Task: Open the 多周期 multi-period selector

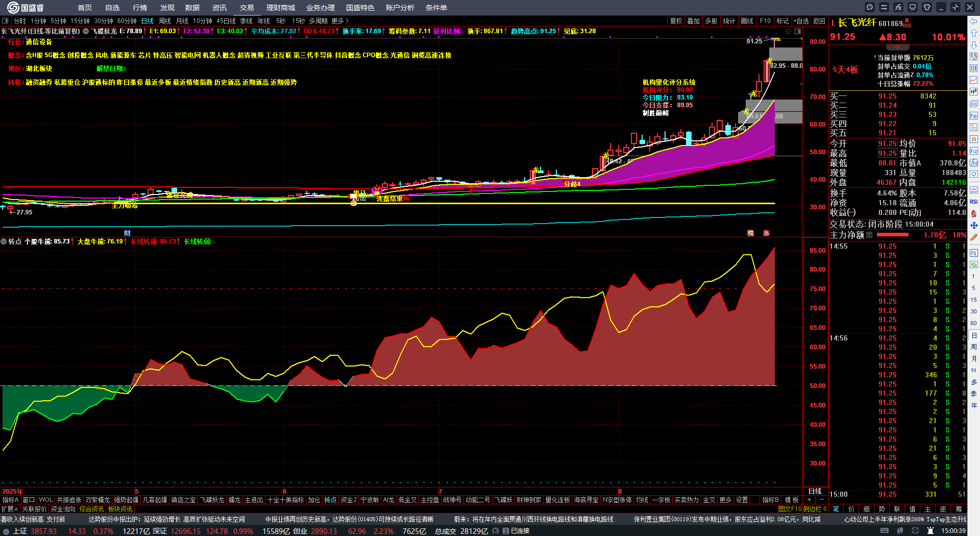Action: pyautogui.click(x=318, y=21)
